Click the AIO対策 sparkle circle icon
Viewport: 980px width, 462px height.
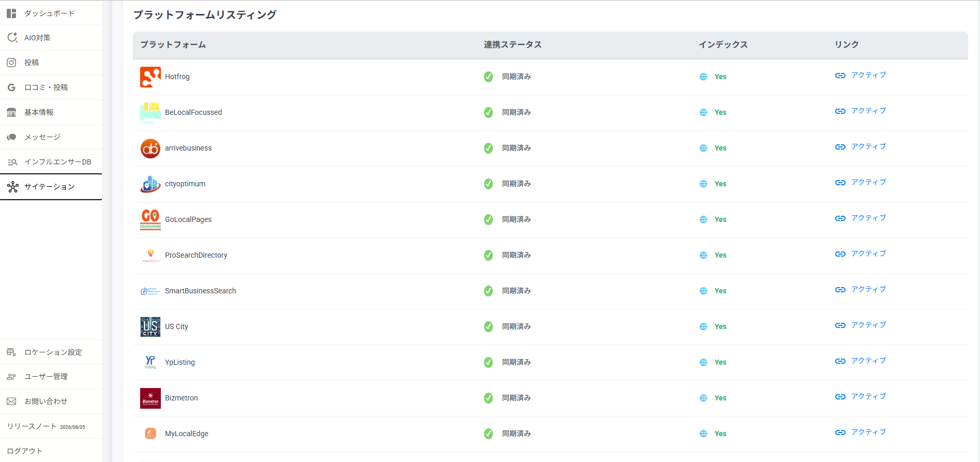12,38
